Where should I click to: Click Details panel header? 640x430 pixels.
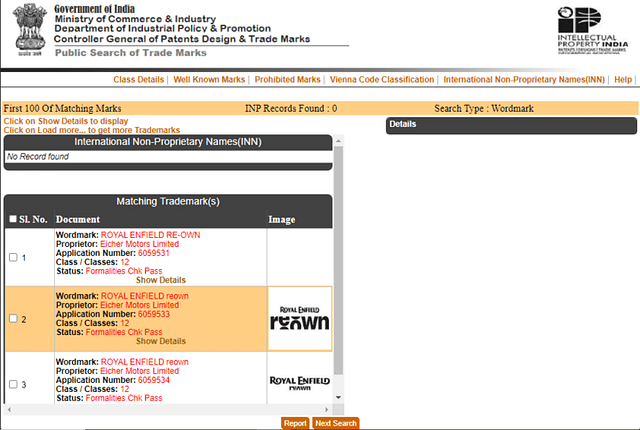pyautogui.click(x=511, y=125)
